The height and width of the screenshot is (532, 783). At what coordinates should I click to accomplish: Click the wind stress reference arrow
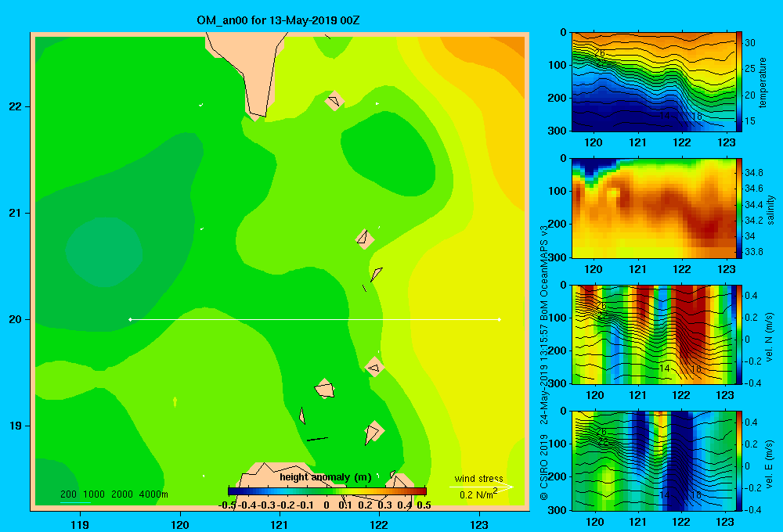(482, 487)
